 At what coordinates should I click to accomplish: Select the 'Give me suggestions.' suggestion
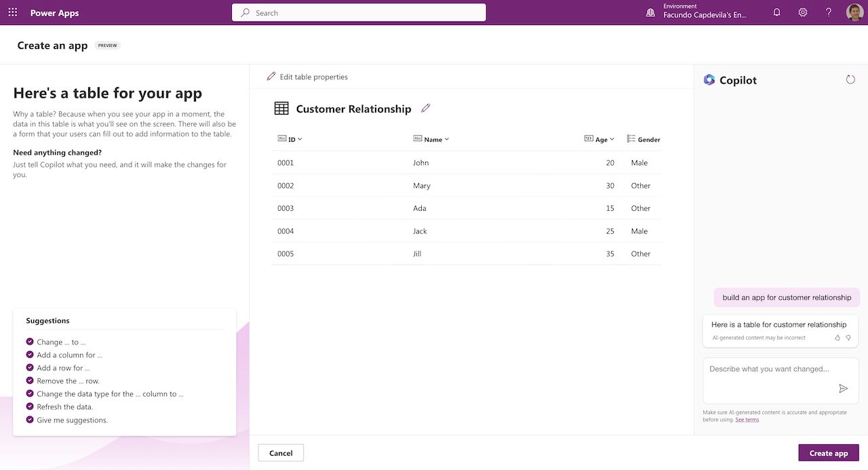pos(72,420)
